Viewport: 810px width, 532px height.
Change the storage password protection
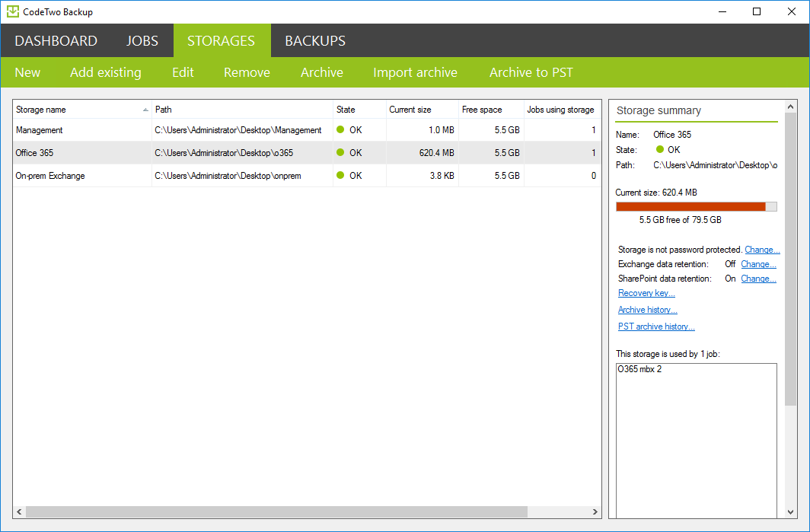[x=762, y=250]
